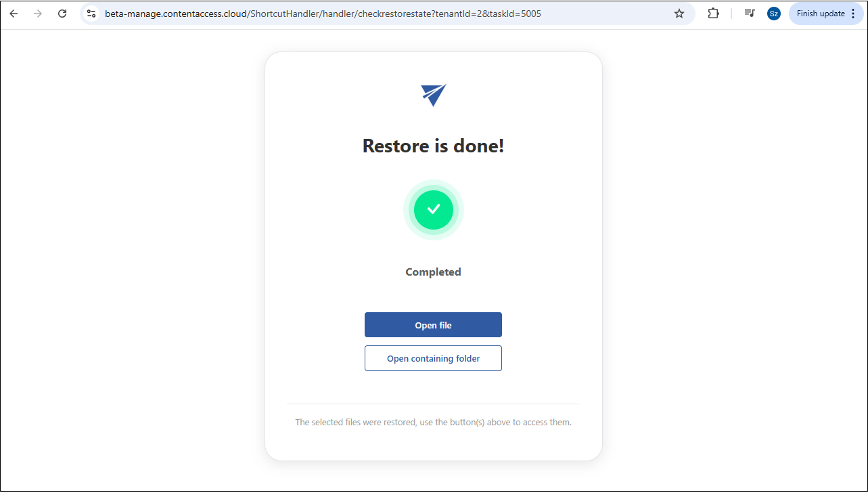Click the Completed status label

433,272
